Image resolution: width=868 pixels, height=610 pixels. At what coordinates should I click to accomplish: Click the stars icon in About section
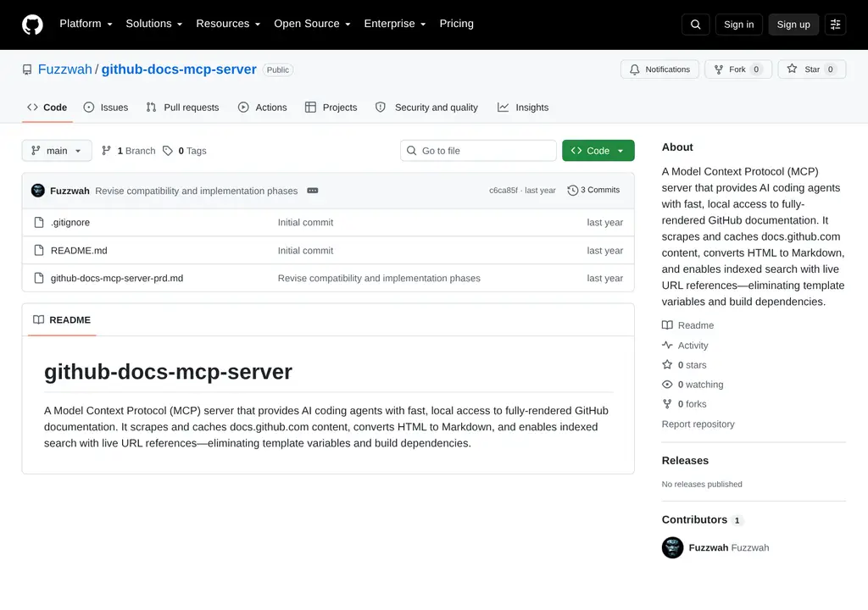click(667, 365)
